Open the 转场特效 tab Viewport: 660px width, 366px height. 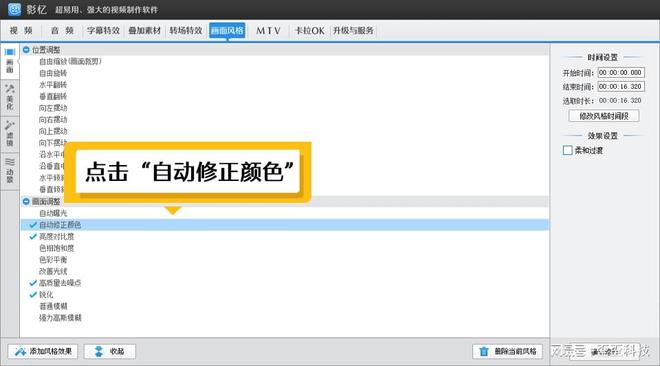186,31
